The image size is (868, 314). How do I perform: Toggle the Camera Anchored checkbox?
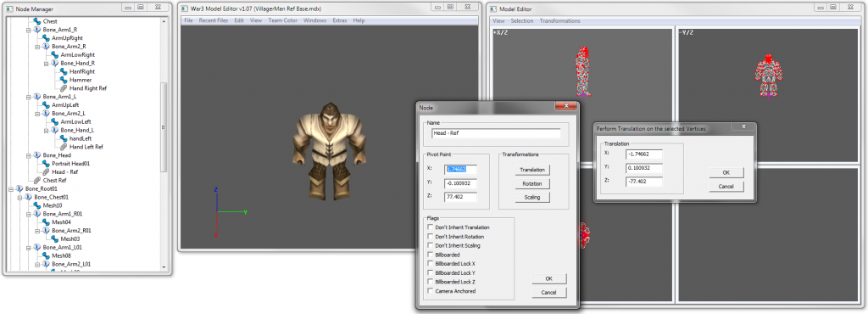click(430, 291)
